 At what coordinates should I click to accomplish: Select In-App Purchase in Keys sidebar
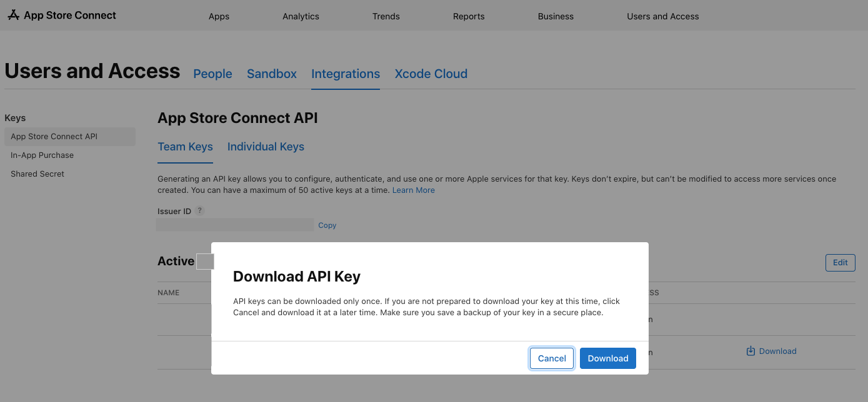click(42, 155)
